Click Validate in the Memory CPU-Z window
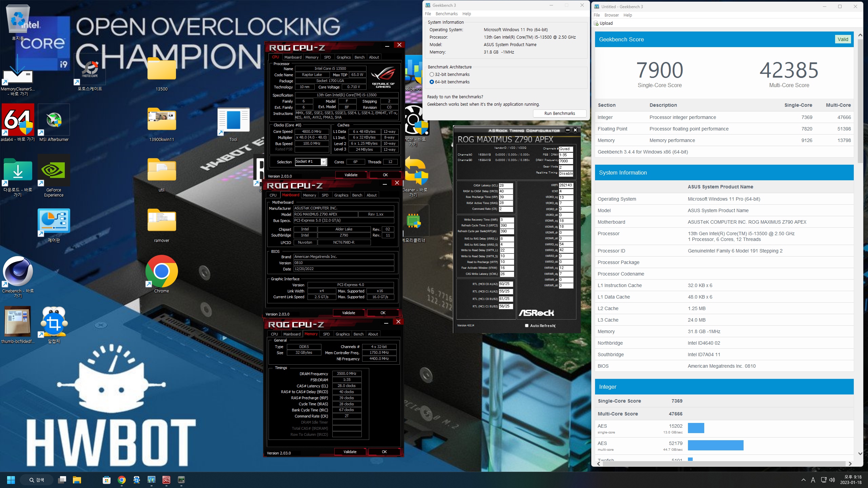Viewport: 868px width, 488px height. [350, 452]
